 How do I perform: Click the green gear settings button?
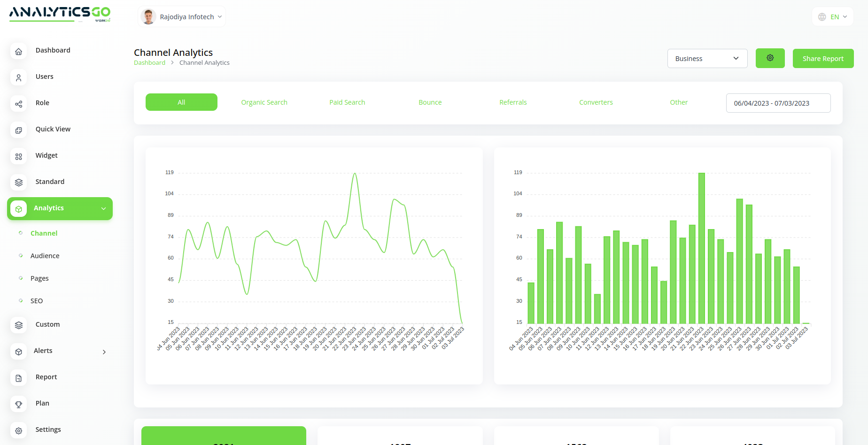point(770,58)
